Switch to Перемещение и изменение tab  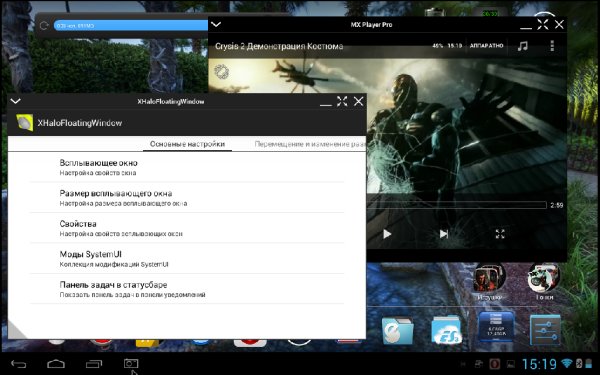click(310, 144)
